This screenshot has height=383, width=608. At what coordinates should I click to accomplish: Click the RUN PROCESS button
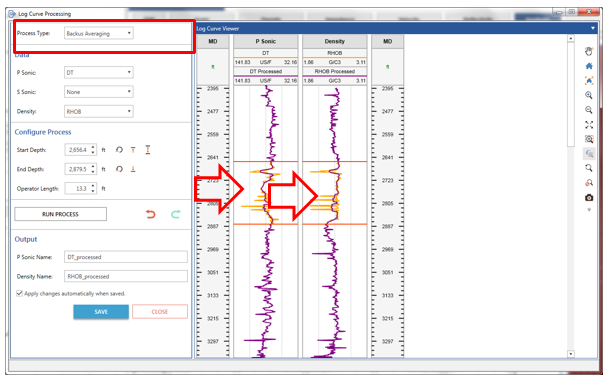60,214
